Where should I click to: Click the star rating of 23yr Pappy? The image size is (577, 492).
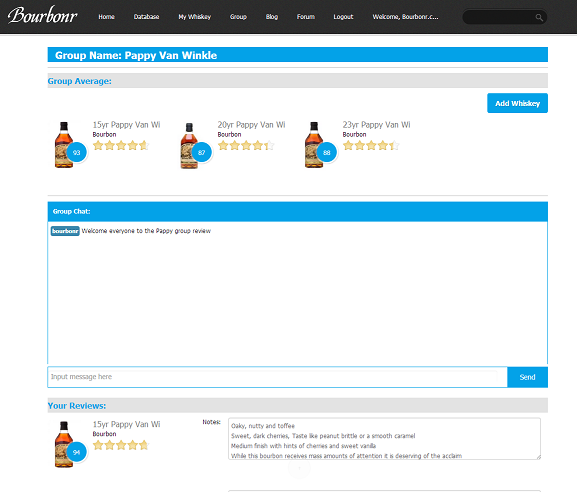click(371, 145)
